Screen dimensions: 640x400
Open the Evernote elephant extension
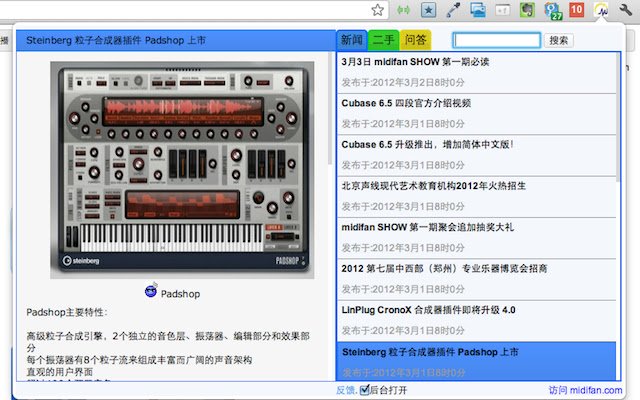tap(527, 10)
